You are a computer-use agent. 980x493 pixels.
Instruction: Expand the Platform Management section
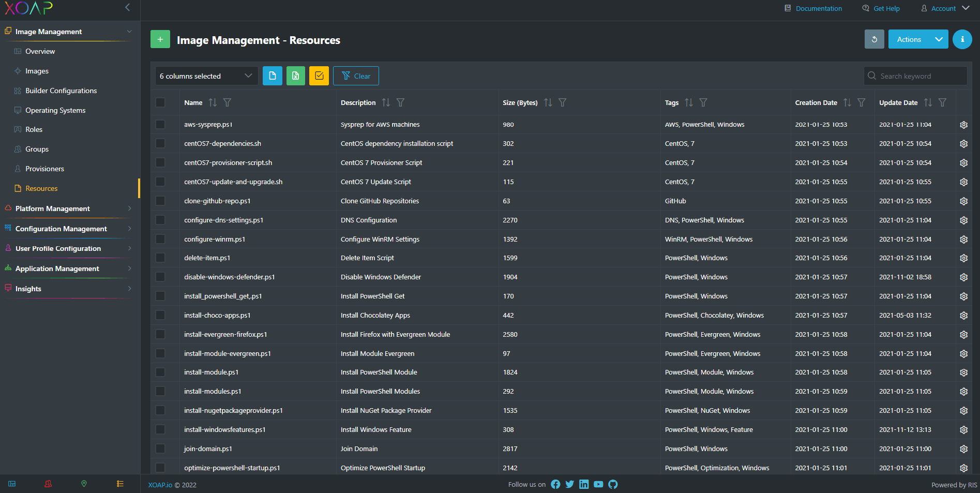click(x=70, y=208)
